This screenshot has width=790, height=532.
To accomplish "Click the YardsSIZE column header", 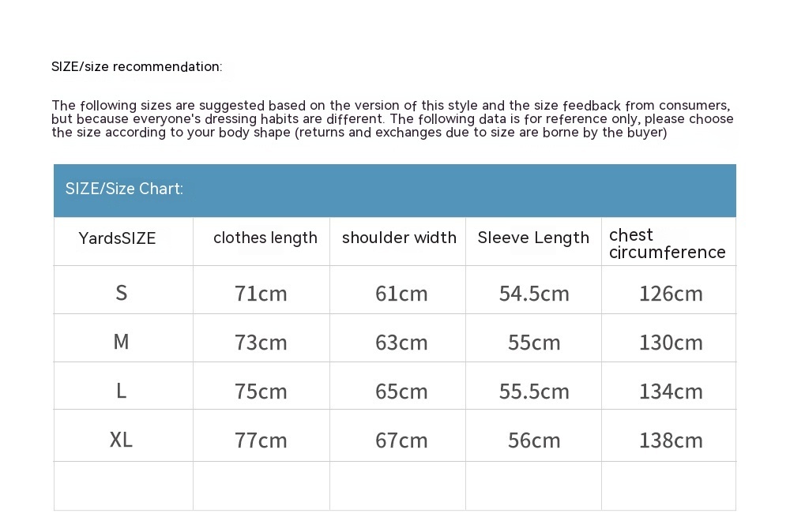I will pos(118,238).
